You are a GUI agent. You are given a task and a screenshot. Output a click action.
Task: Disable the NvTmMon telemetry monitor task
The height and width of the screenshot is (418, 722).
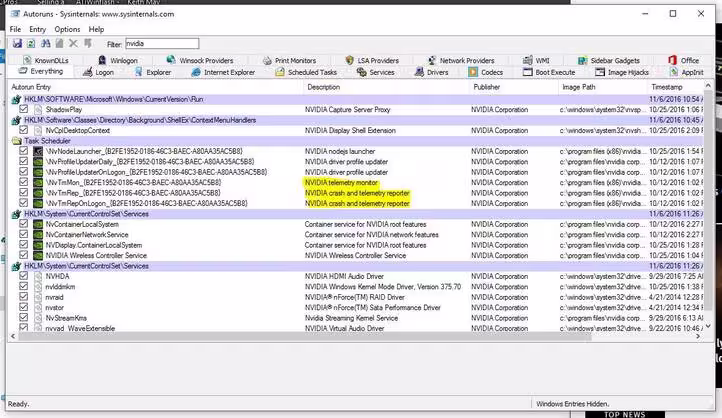click(23, 182)
